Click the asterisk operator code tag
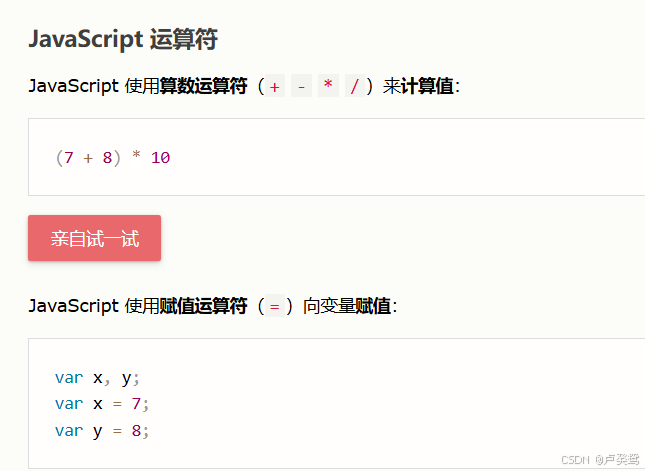 click(x=328, y=86)
